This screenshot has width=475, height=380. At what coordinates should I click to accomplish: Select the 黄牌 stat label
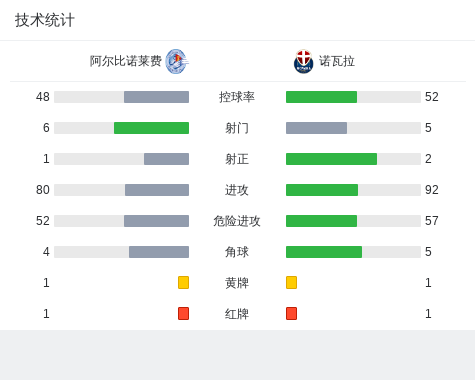[x=237, y=283]
